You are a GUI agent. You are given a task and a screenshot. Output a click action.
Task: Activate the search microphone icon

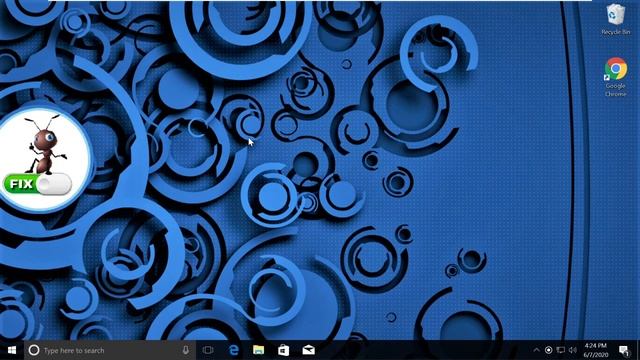point(186,350)
